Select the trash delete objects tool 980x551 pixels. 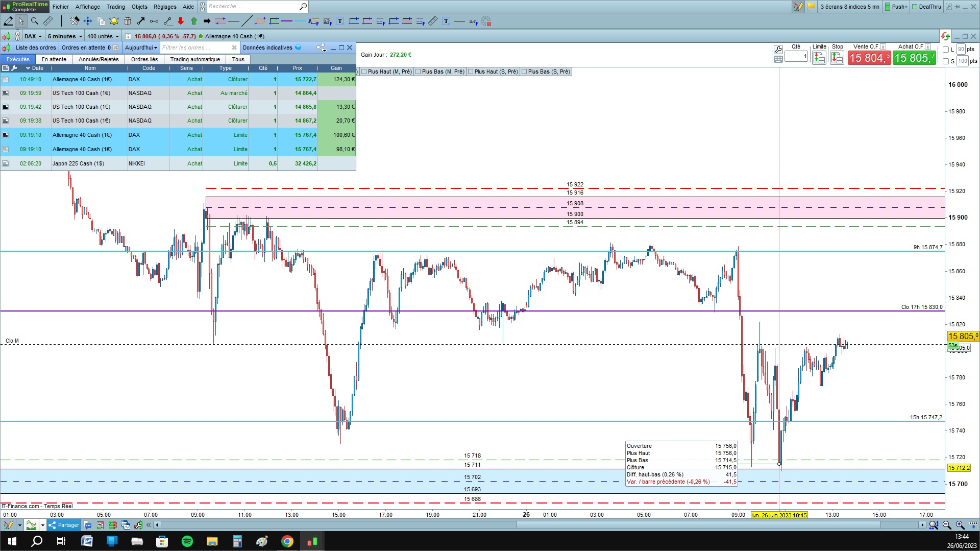click(128, 21)
